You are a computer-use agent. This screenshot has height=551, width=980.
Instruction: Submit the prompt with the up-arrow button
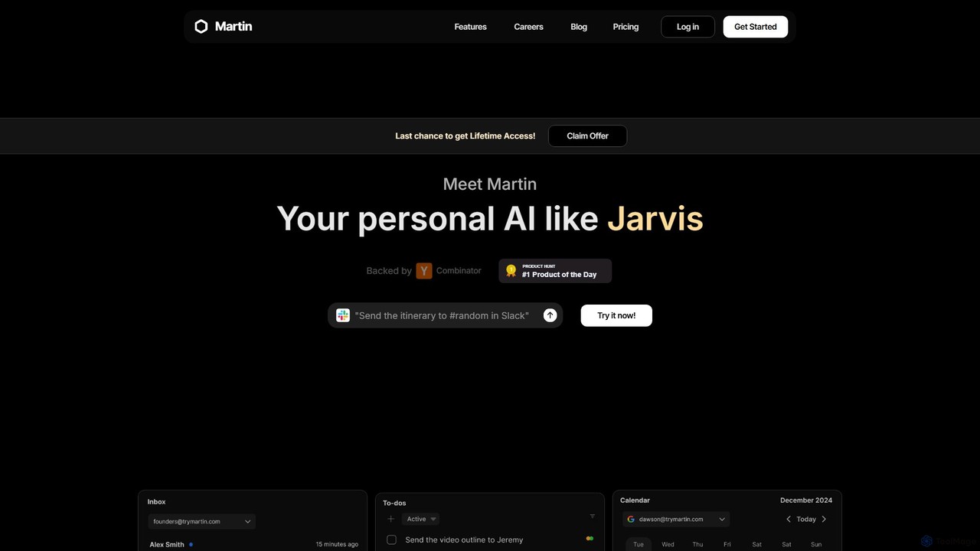tap(550, 315)
